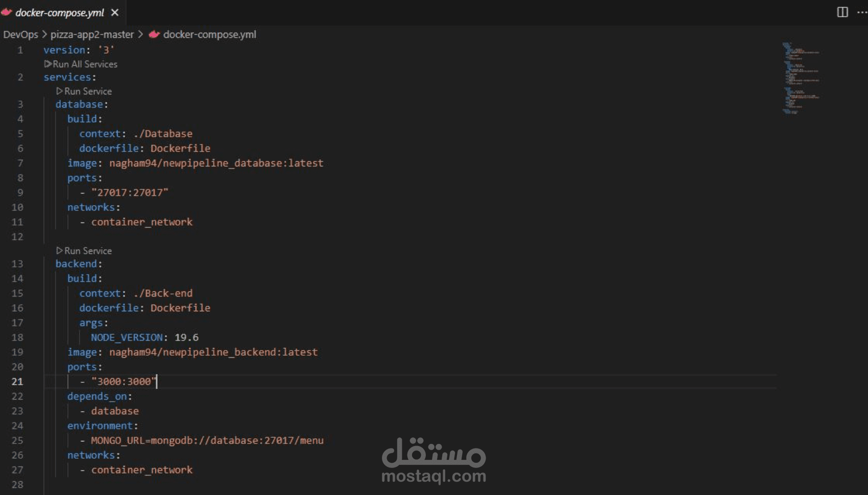
Task: Click the dockerfile key on line 16
Action: coord(109,308)
